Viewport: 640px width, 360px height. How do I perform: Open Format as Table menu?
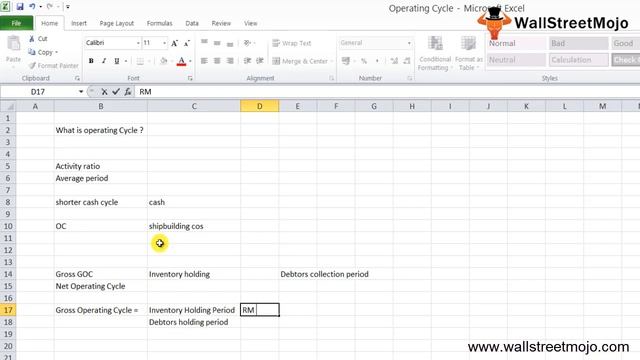tap(469, 53)
